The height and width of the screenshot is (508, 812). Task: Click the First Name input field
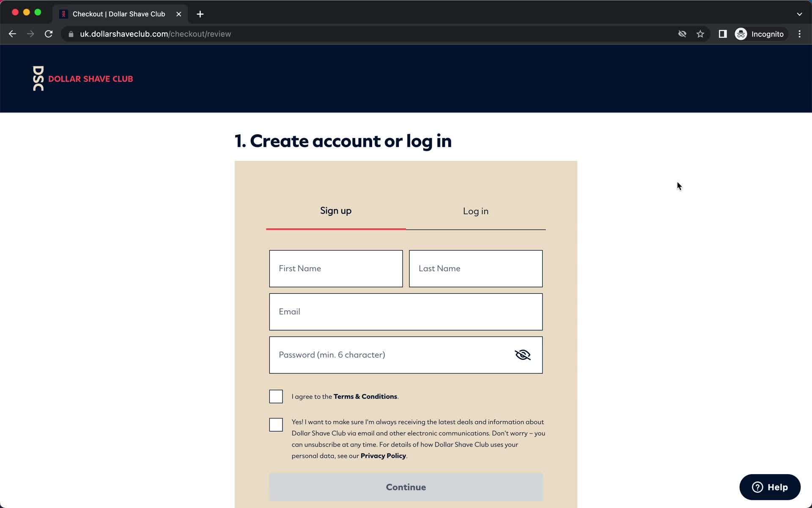[x=336, y=268]
